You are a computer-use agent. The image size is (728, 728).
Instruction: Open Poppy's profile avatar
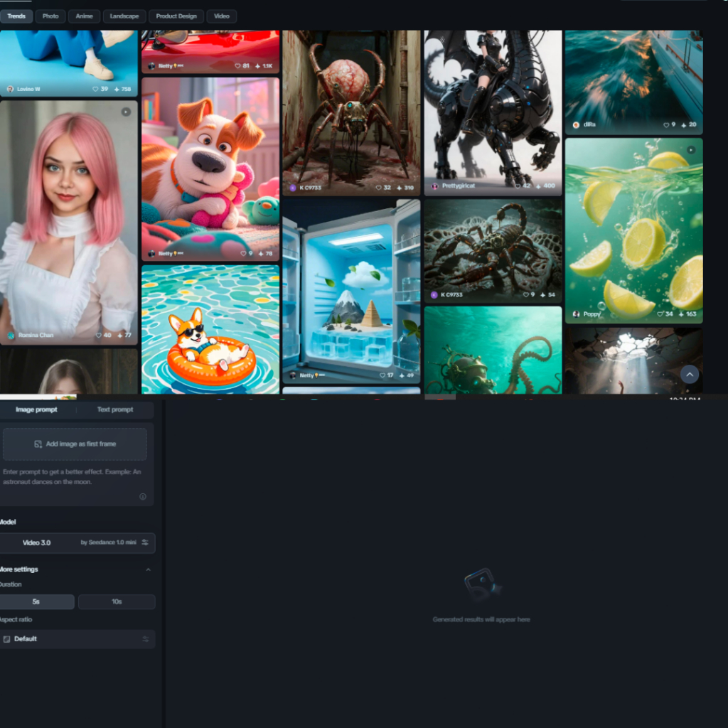576,314
